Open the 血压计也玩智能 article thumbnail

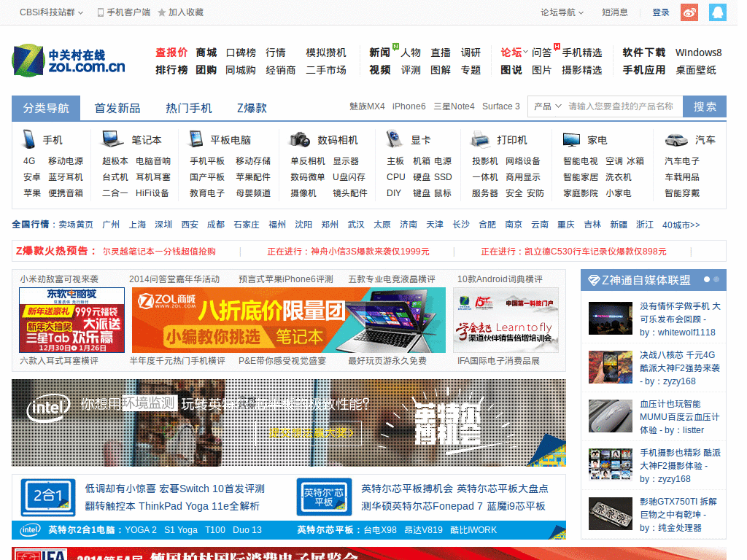pyautogui.click(x=611, y=416)
